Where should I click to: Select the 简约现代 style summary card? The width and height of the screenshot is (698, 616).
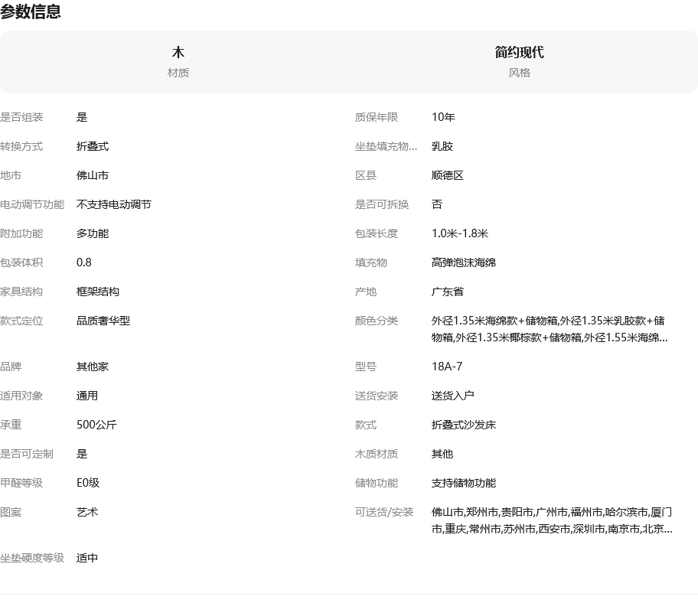[519, 61]
